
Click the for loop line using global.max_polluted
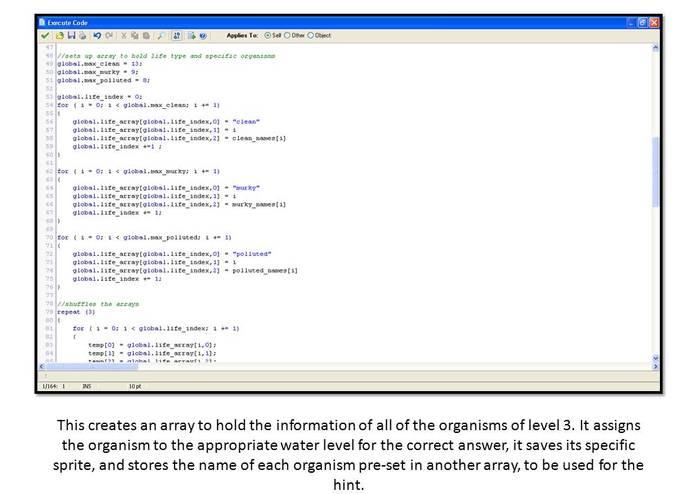click(x=144, y=237)
